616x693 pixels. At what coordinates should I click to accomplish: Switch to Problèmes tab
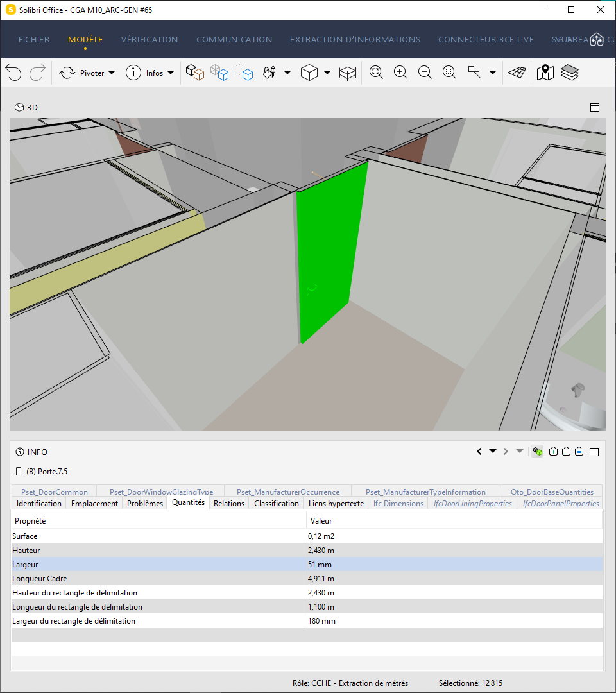click(145, 504)
